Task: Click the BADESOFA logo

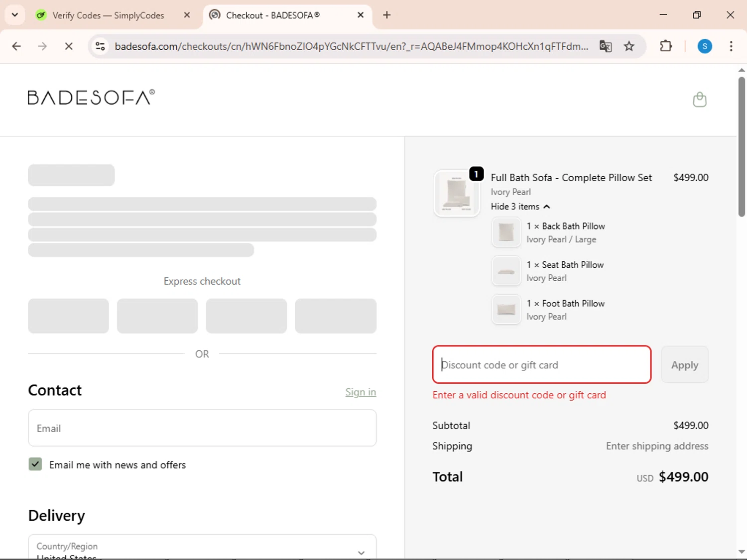Action: (91, 97)
